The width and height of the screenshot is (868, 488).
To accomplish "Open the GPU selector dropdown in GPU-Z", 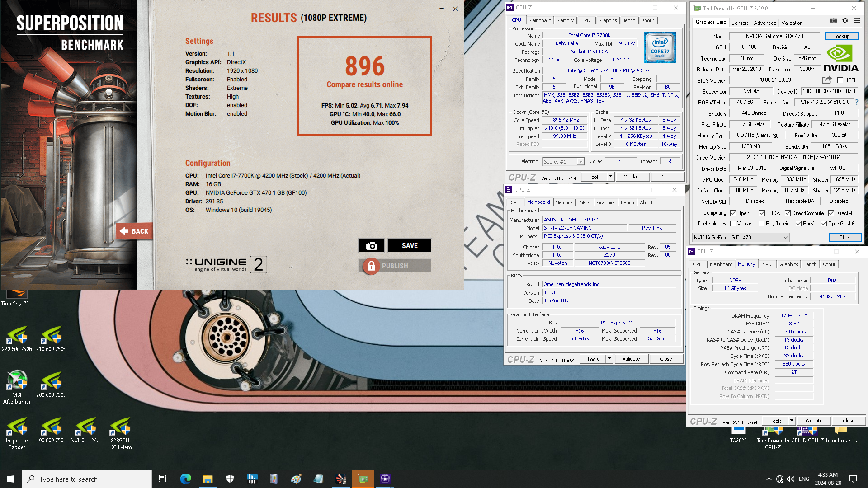I will pos(741,237).
